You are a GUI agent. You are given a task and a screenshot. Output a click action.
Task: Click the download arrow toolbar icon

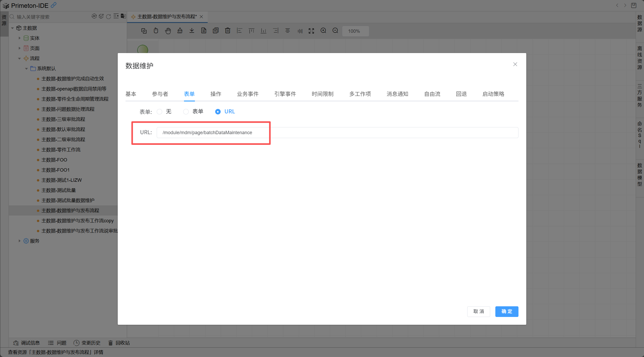pos(192,31)
